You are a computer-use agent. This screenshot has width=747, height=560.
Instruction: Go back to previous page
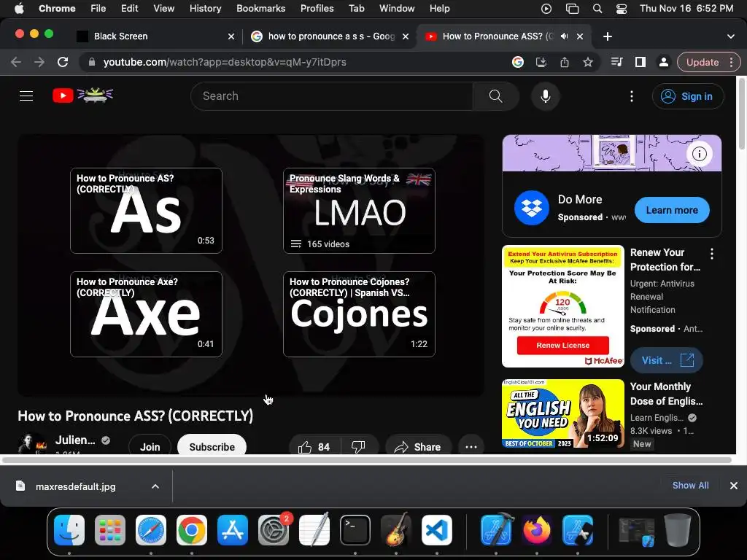[16, 62]
